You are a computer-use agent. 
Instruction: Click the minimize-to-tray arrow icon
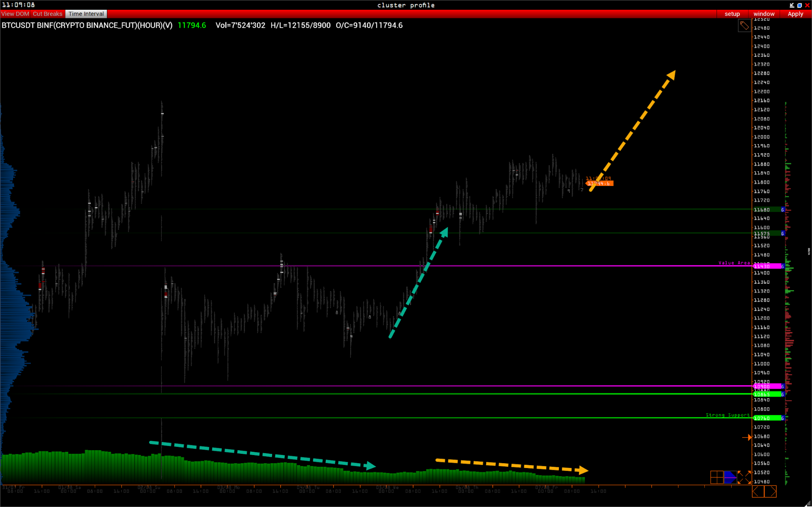792,5
